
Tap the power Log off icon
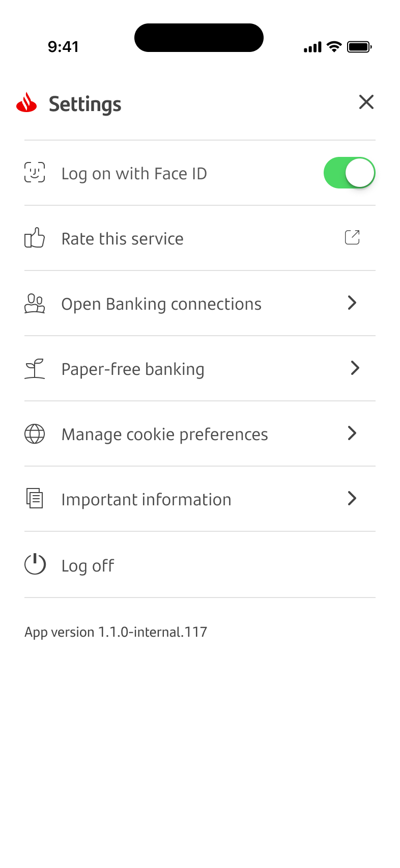coord(35,564)
